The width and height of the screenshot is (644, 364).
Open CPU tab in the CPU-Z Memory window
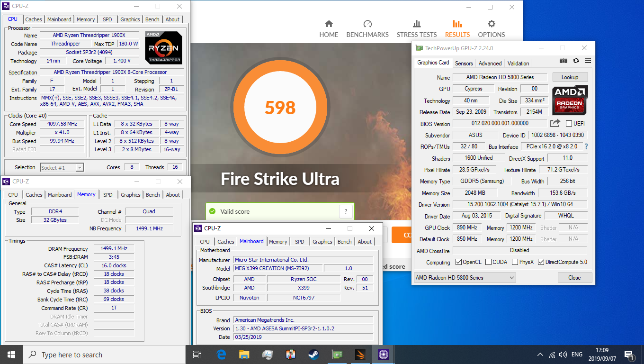[x=13, y=195]
